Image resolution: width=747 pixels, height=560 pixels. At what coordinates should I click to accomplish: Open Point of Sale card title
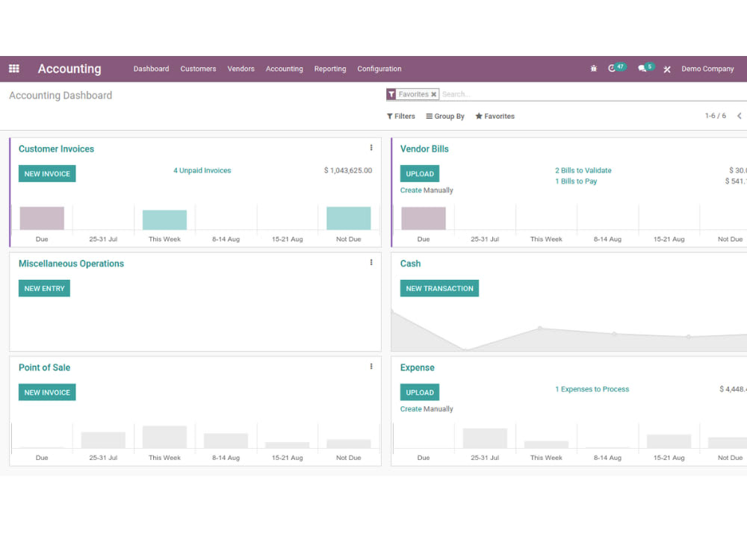pyautogui.click(x=44, y=367)
